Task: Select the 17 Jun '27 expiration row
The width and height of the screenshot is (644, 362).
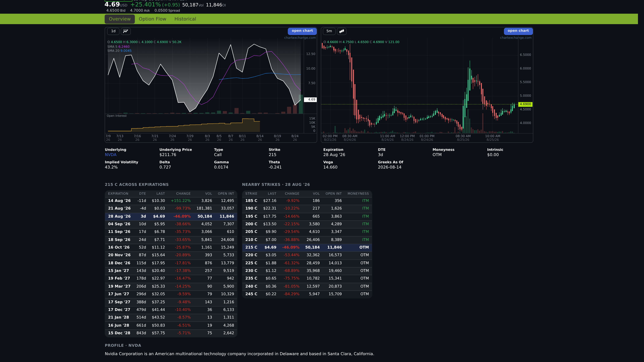Action: [x=171, y=294]
